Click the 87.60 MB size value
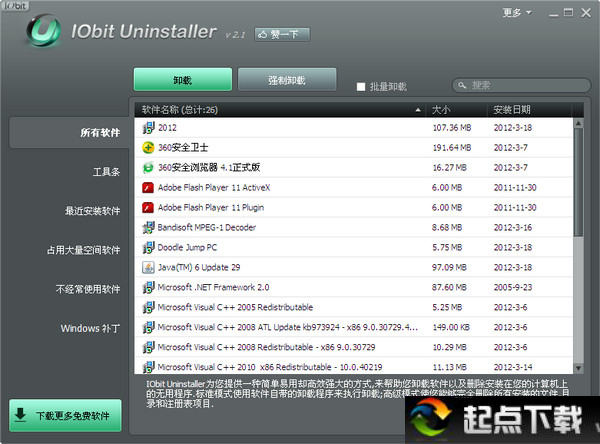The image size is (600, 444). 449,287
